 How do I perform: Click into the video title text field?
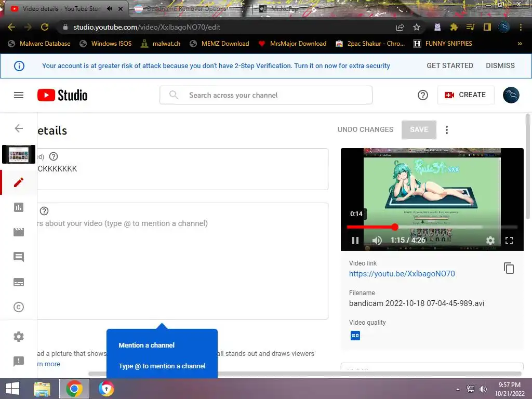point(182,169)
